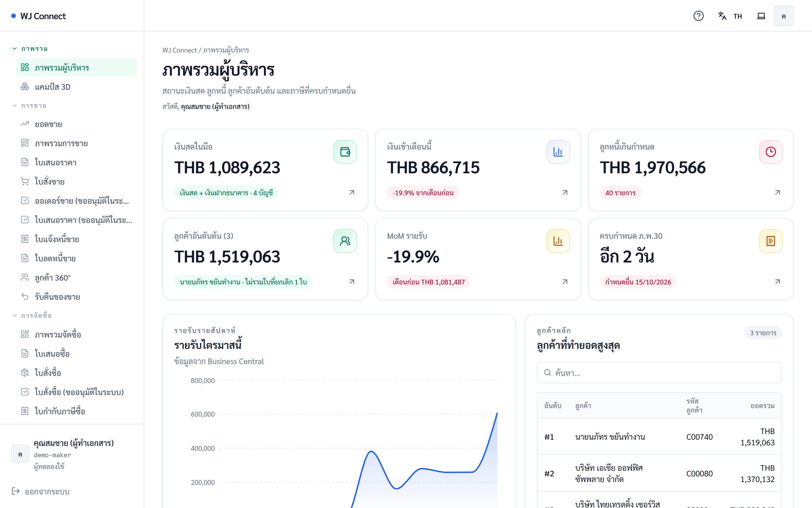Open arrow link on MoM รายรับ card
The width and height of the screenshot is (812, 508).
click(565, 282)
